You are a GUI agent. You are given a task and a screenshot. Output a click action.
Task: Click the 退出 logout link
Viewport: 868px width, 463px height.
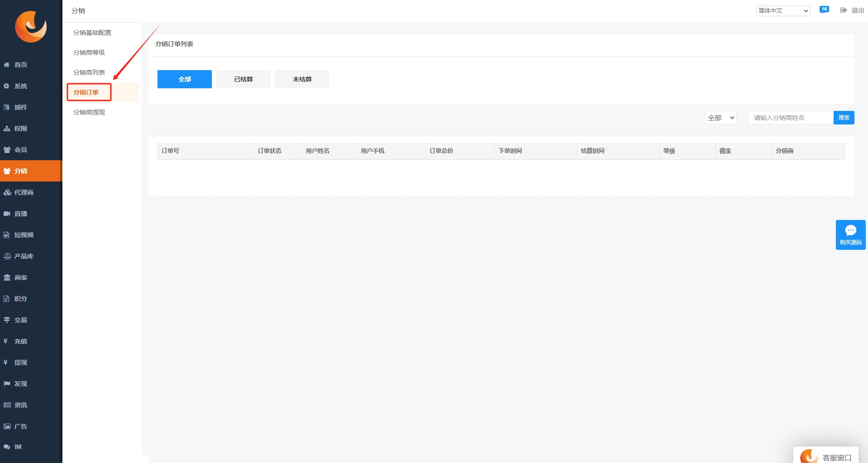(x=858, y=10)
